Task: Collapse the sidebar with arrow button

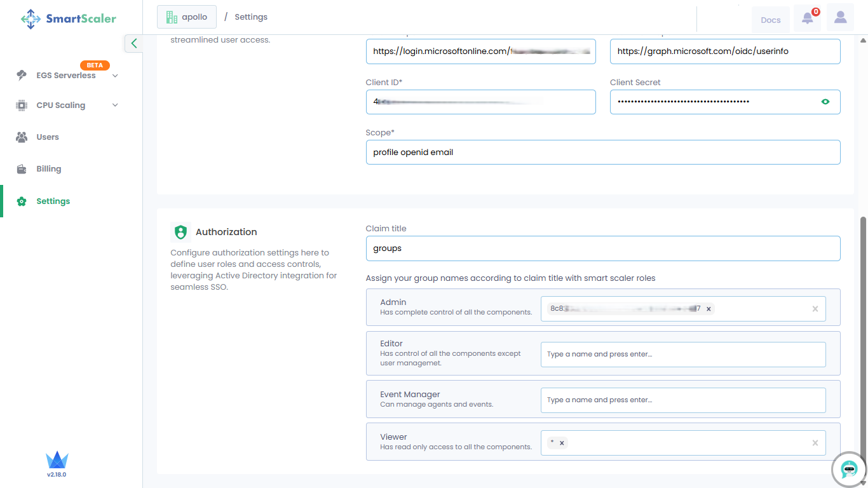Action: point(133,43)
